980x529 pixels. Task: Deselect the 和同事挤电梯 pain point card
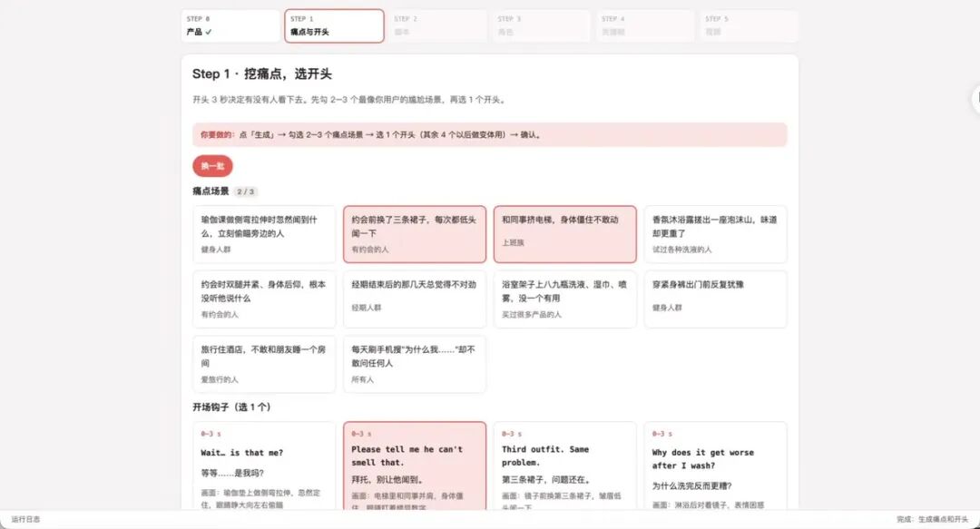[x=565, y=234]
